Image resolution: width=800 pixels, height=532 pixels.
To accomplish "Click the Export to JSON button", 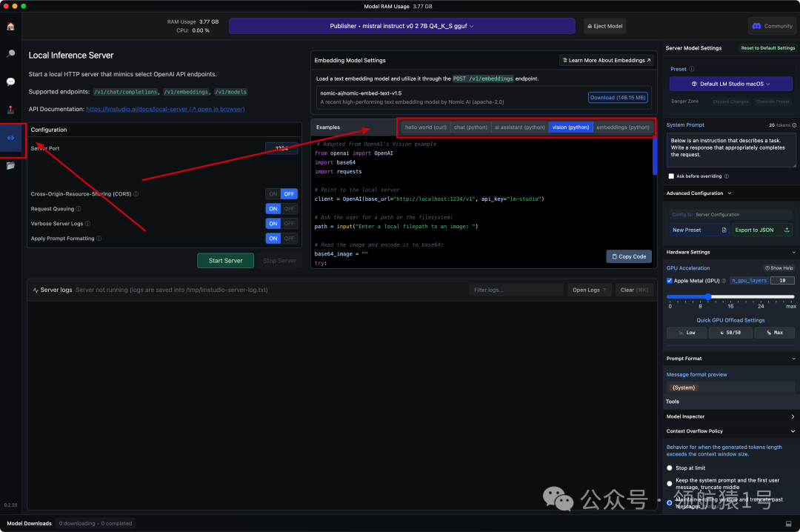I will click(762, 230).
